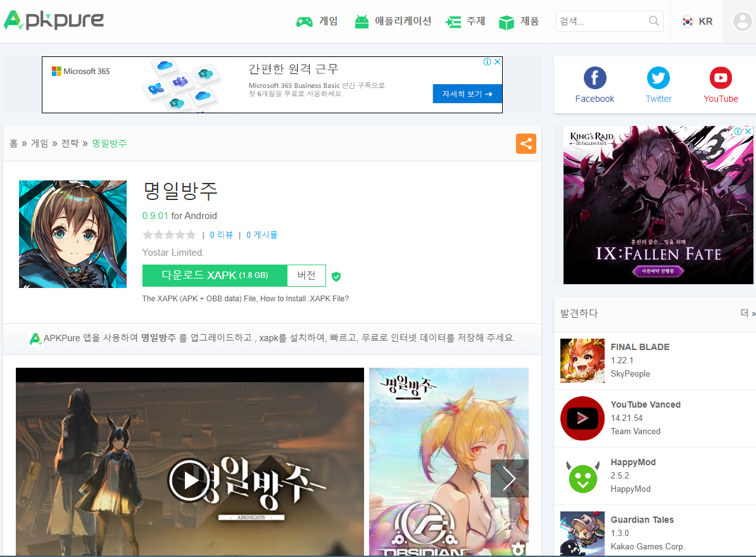Screen dimensions: 756x557
Task: Click the user account avatar icon
Action: click(x=743, y=21)
